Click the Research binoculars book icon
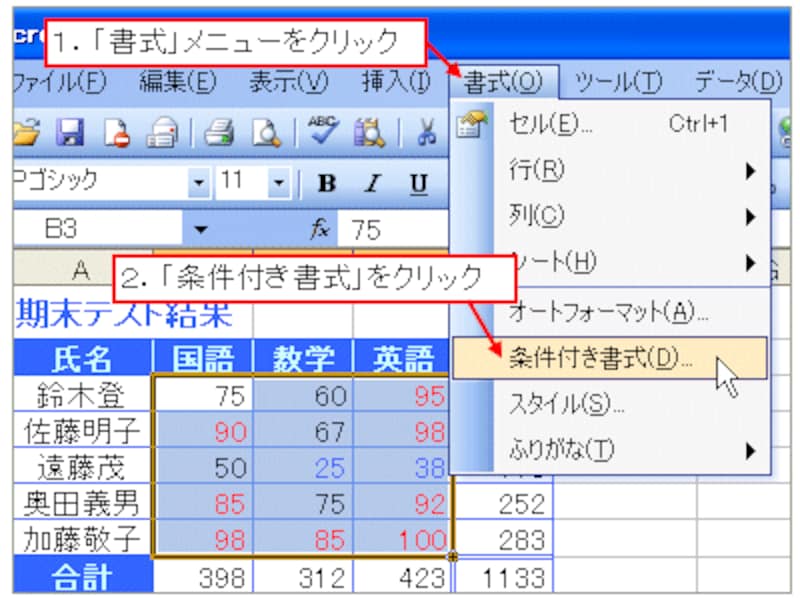Viewport: 800px width, 598px height. (x=369, y=133)
